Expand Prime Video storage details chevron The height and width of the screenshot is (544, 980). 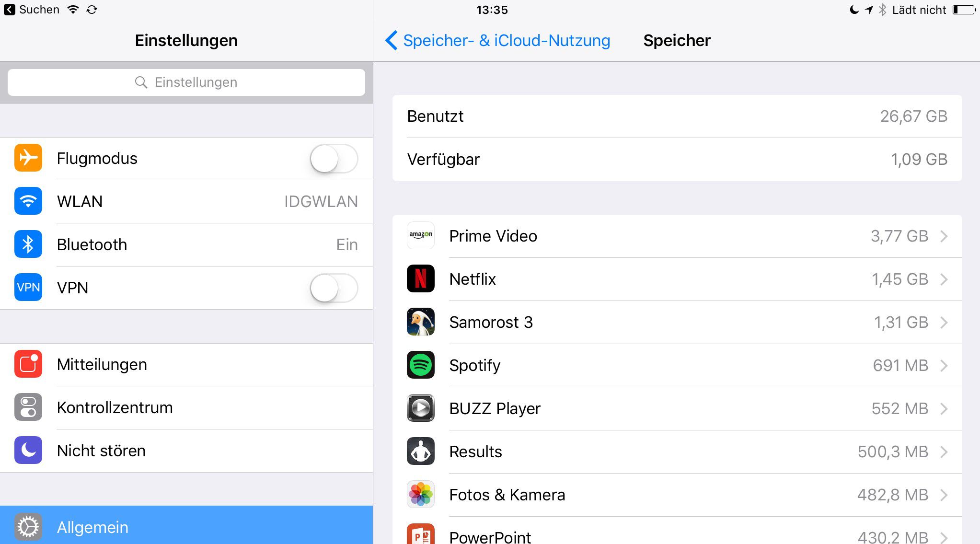[944, 236]
